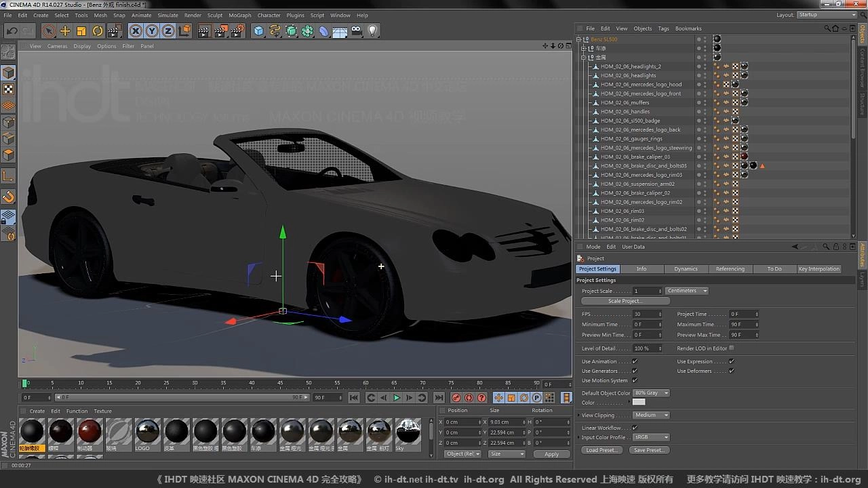Open the MoGraph menu
868x488 pixels.
tap(239, 15)
